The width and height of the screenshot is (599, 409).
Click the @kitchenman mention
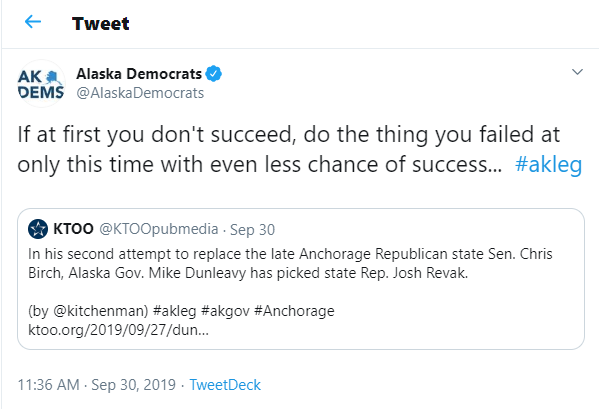100,311
